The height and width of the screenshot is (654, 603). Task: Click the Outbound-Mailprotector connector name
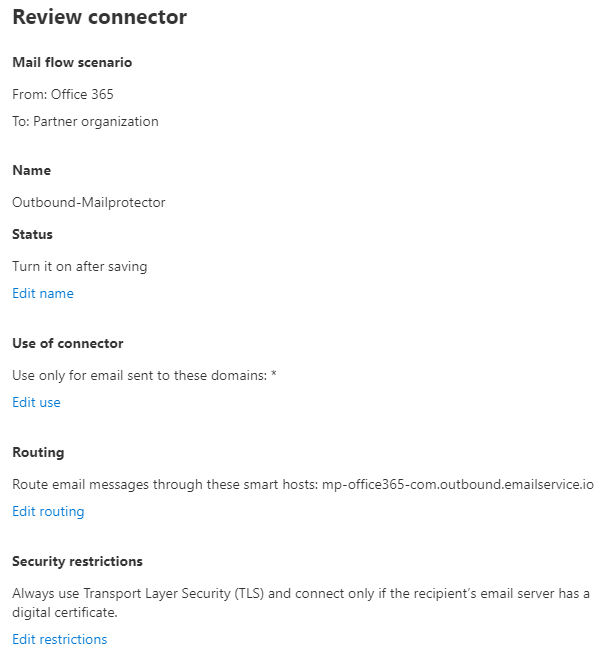click(89, 202)
